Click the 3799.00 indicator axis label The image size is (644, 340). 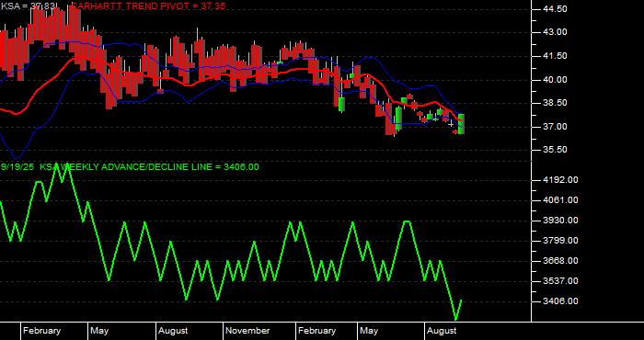(559, 241)
